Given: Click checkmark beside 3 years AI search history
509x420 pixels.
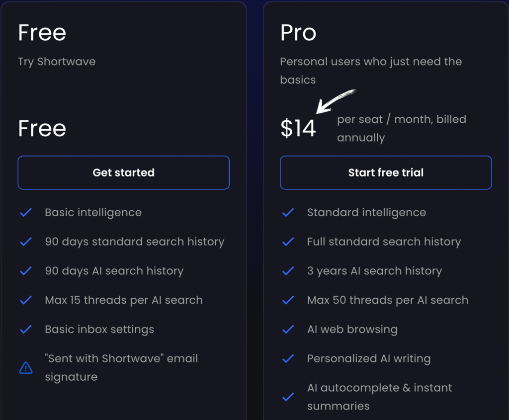Looking at the screenshot, I should point(288,271).
